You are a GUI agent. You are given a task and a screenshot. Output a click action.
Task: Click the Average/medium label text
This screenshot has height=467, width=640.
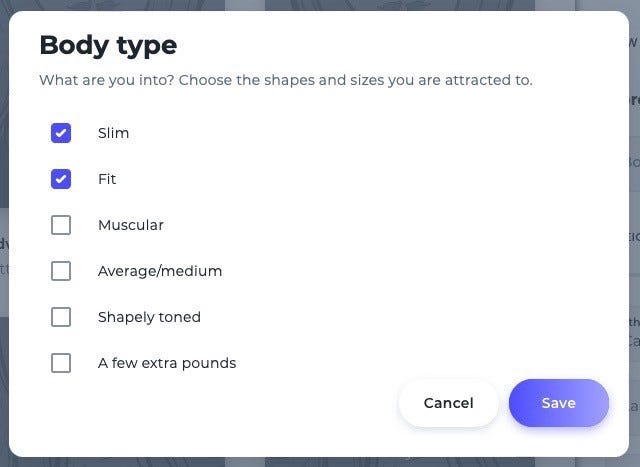(160, 271)
